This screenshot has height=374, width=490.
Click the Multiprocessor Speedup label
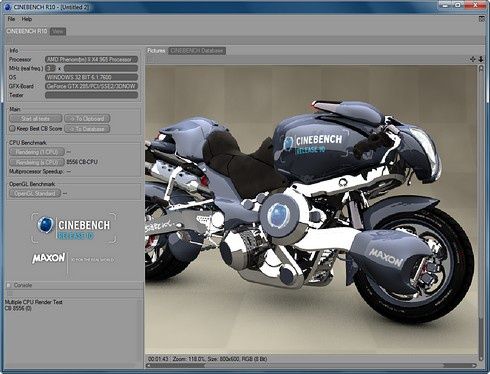pos(36,172)
